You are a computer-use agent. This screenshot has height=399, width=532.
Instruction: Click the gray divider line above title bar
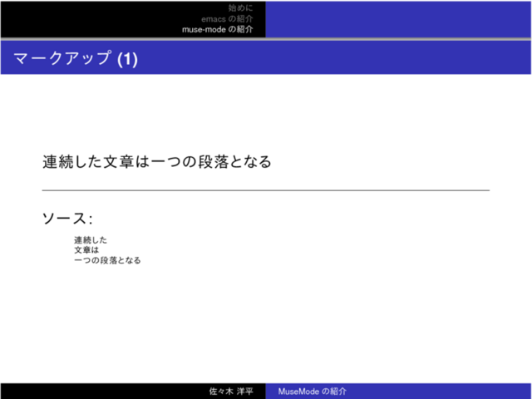(266, 39)
